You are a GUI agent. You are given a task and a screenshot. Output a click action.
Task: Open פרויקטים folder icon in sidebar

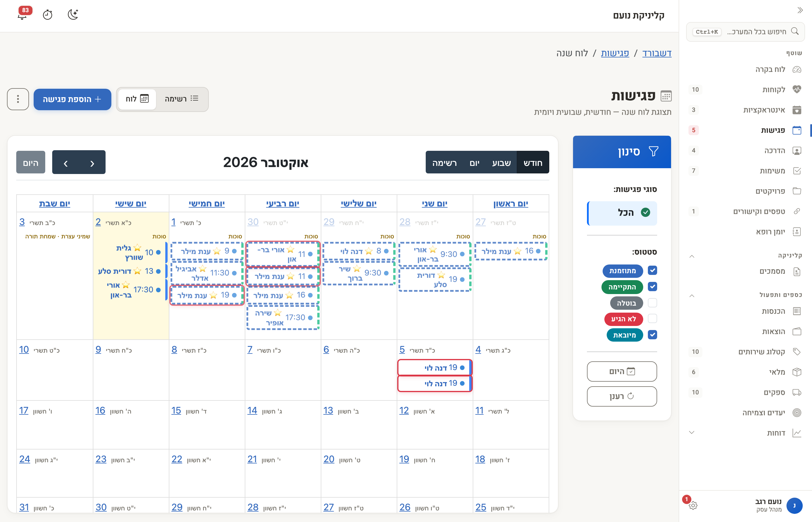(x=797, y=191)
